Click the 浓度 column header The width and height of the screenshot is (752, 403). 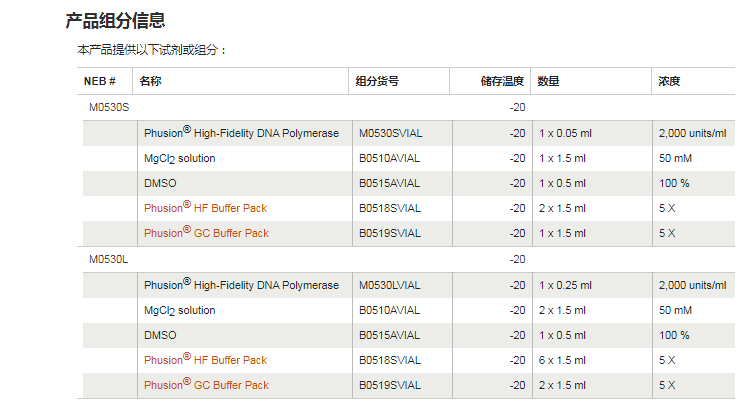[x=669, y=81]
